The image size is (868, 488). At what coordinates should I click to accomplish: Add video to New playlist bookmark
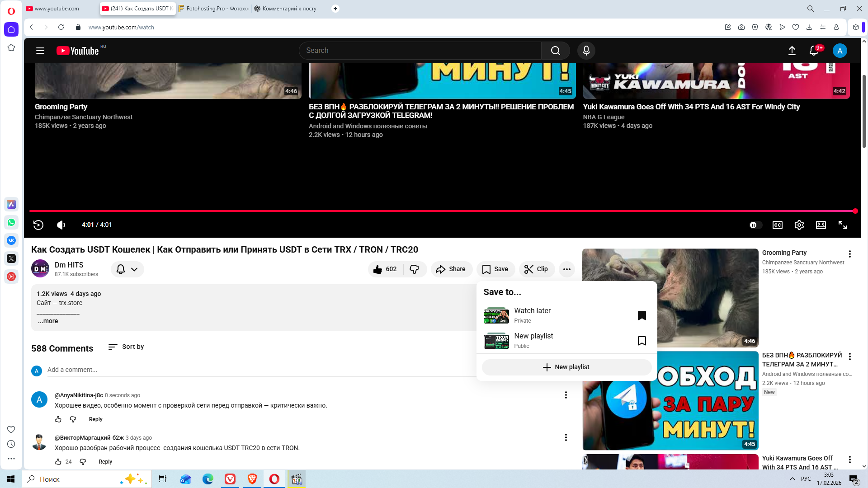[x=642, y=341]
